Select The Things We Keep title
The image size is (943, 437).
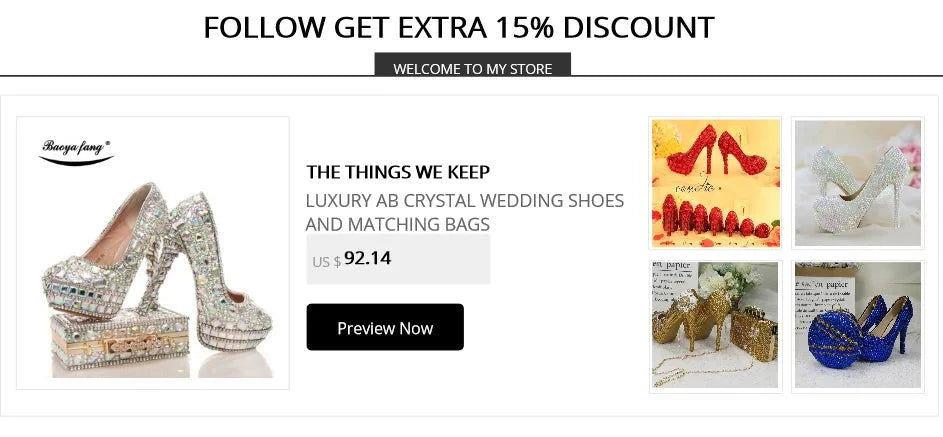(x=398, y=172)
